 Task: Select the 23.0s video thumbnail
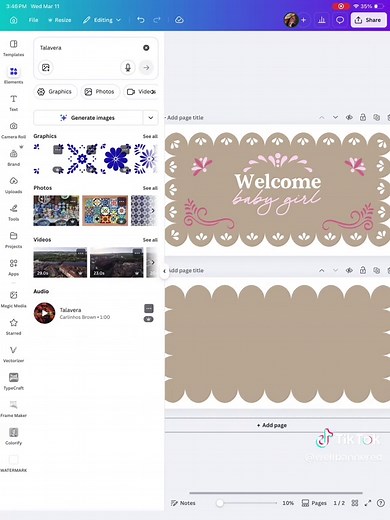[117, 262]
